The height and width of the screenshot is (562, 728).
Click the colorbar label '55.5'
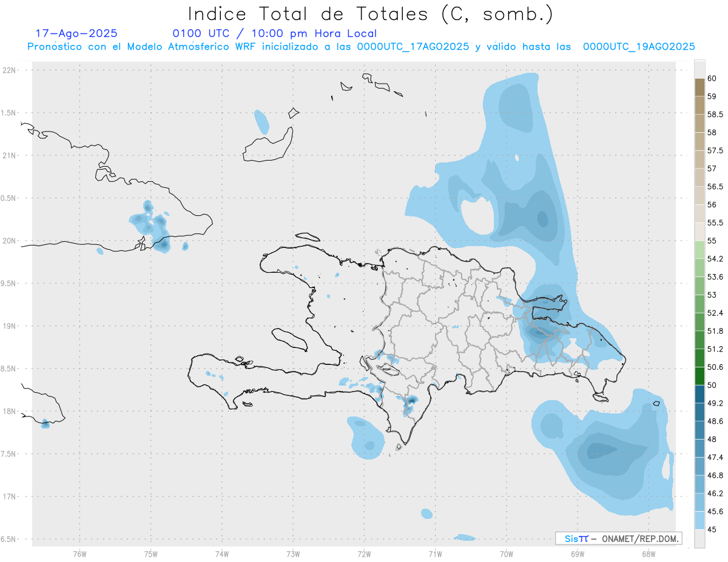pyautogui.click(x=715, y=223)
